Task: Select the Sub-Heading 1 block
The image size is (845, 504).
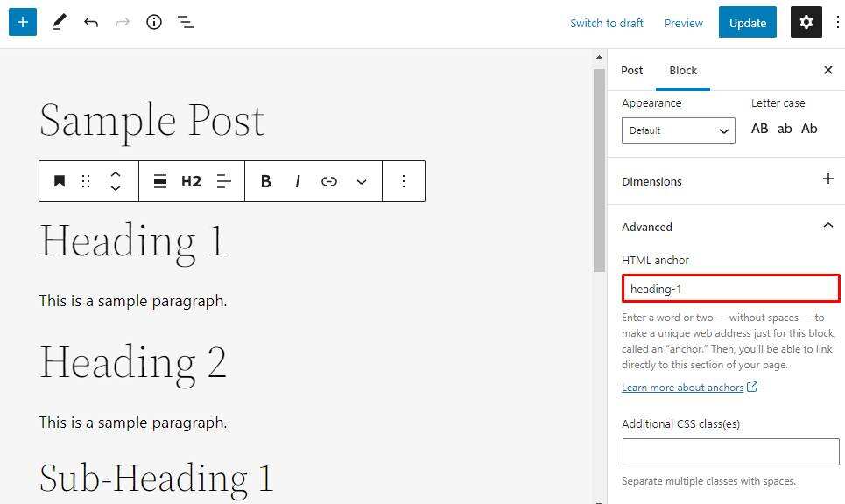Action: point(156,478)
